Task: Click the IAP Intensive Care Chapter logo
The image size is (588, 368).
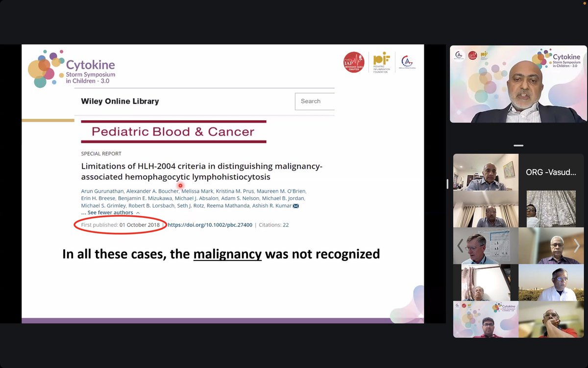Action: [x=354, y=62]
